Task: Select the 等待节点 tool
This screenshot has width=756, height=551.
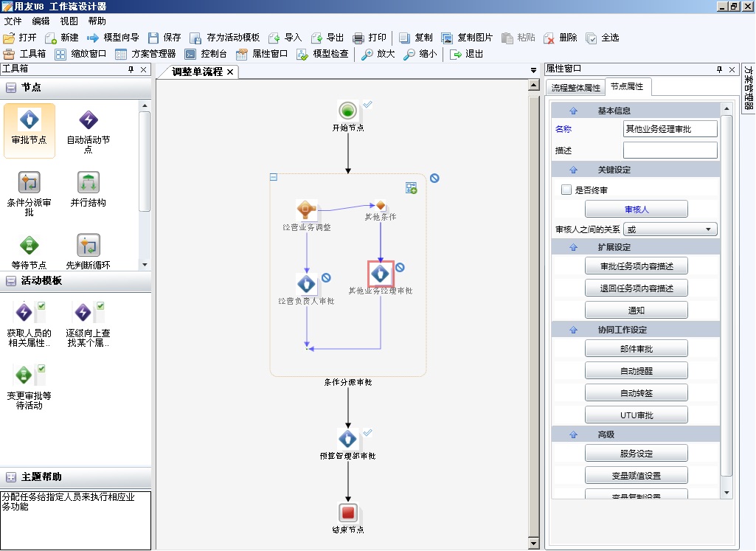Action: pyautogui.click(x=30, y=252)
